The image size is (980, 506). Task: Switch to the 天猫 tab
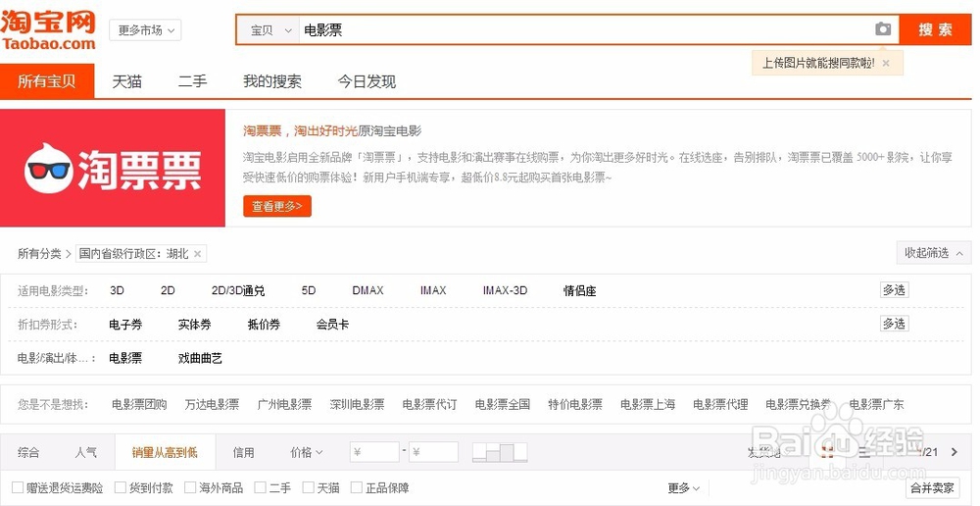pyautogui.click(x=126, y=81)
